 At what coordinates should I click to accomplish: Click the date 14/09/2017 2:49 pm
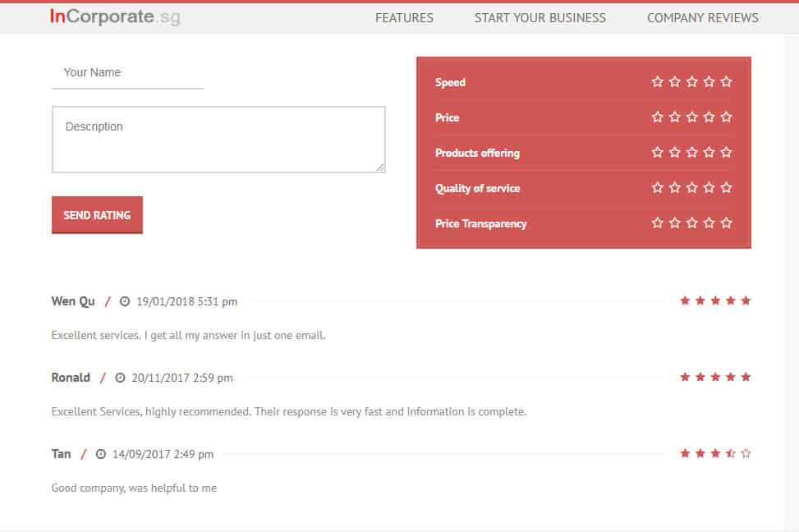coord(163,455)
